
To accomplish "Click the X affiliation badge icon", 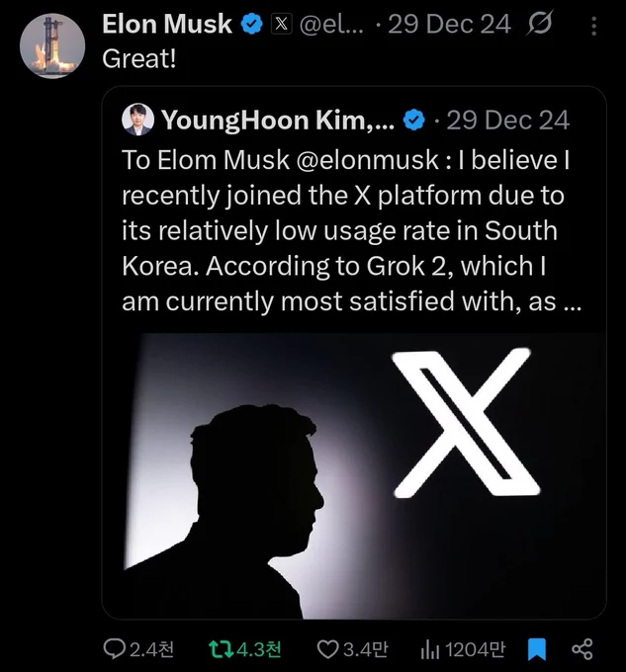I will pyautogui.click(x=281, y=24).
